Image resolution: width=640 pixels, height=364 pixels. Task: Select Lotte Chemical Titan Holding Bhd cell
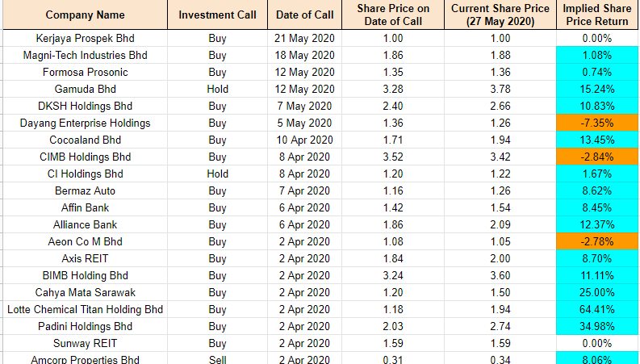(85, 309)
